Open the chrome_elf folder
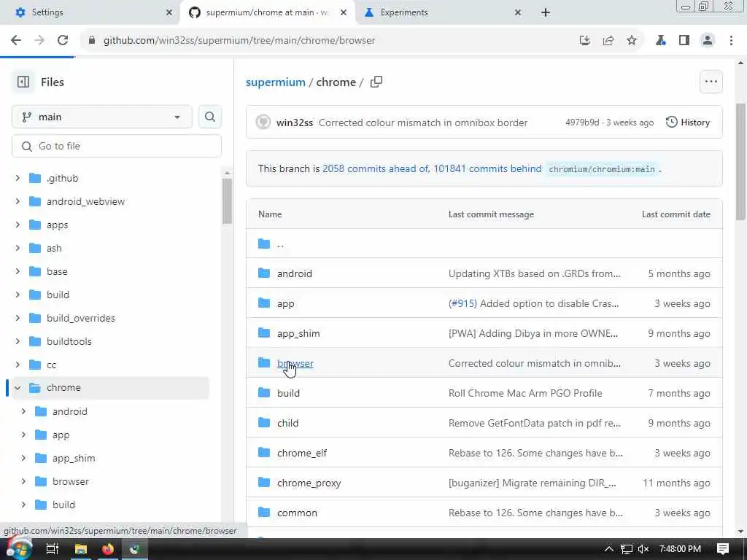 click(302, 453)
